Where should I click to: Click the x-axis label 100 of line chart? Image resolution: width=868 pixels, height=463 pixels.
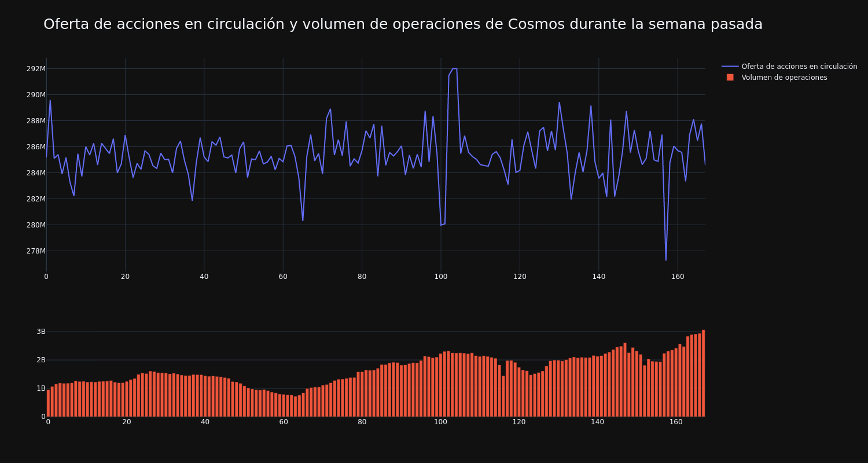click(x=441, y=277)
